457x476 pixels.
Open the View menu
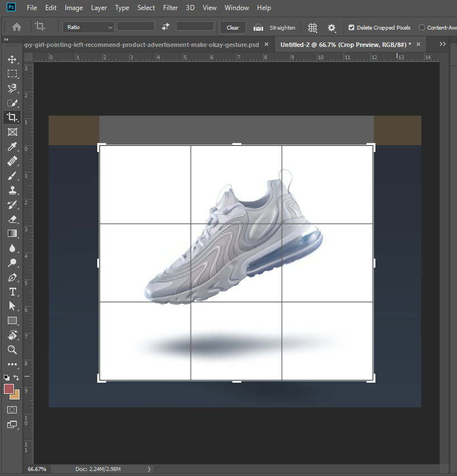210,8
